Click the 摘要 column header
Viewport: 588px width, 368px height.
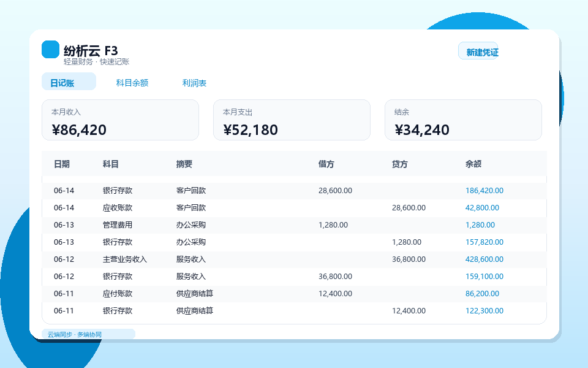184,164
